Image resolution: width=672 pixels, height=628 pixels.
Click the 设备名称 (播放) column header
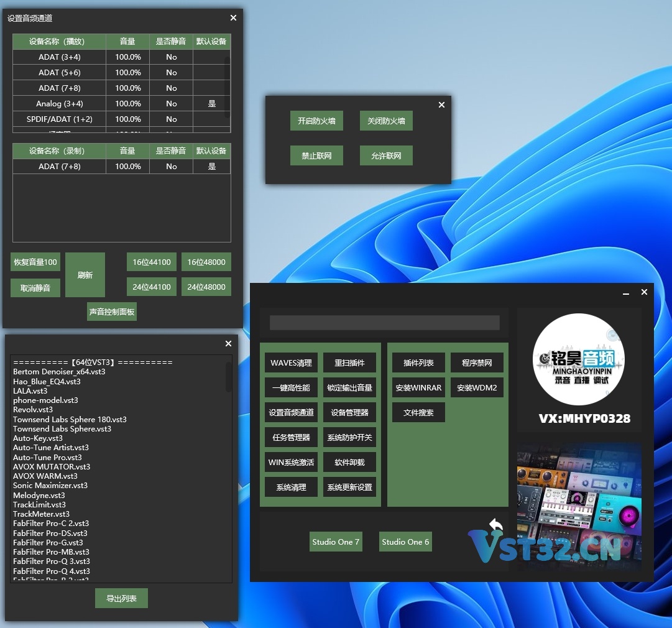click(x=59, y=42)
